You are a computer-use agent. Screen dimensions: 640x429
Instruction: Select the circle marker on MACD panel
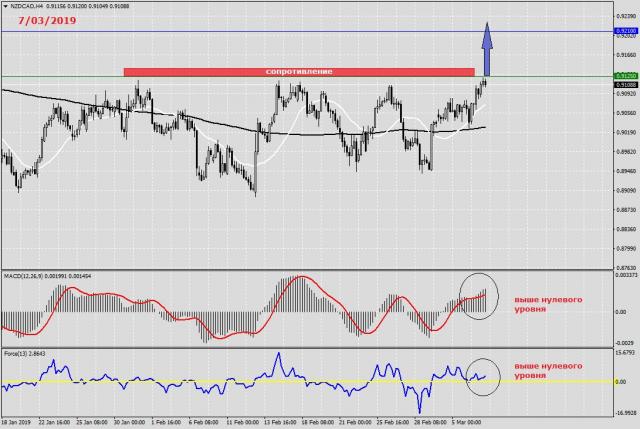(478, 297)
